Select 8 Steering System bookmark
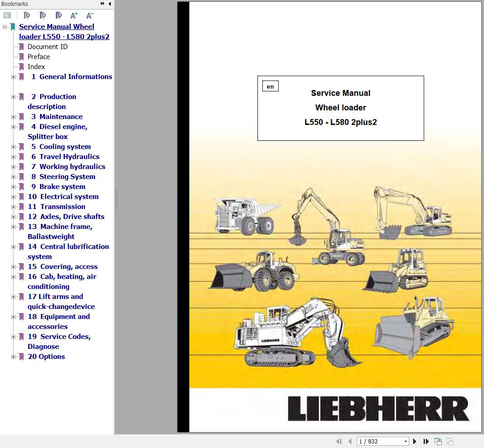Screen dimensions: 484x448 pyautogui.click(x=63, y=176)
